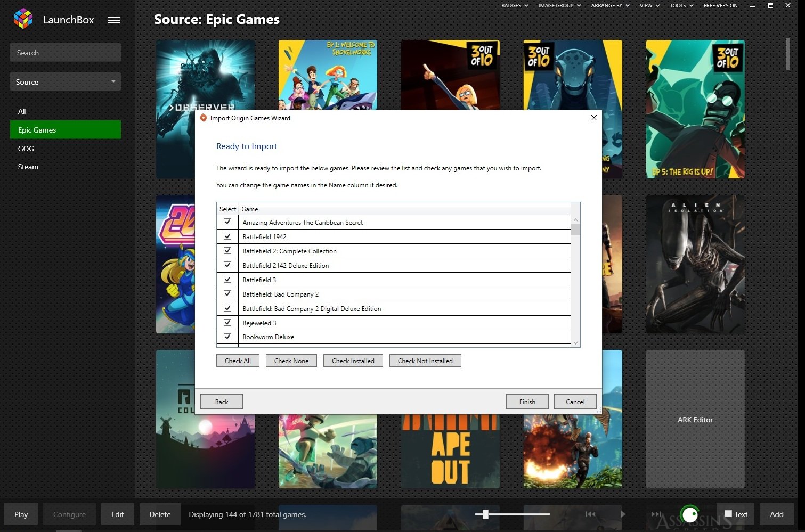Select Epic Games in the sidebar
The height and width of the screenshot is (532, 805).
click(x=66, y=130)
